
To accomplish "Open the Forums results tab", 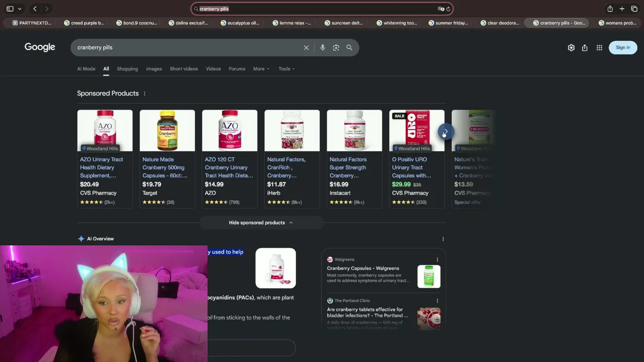I will pos(237,69).
